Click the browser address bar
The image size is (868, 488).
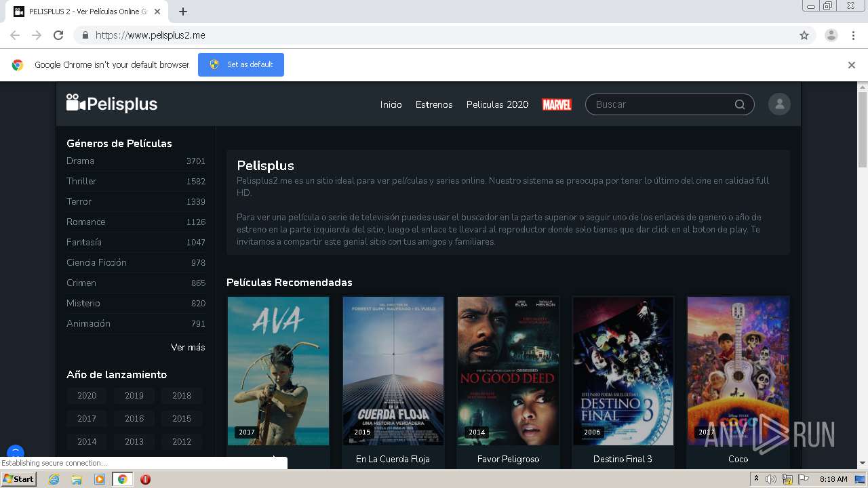(434, 35)
